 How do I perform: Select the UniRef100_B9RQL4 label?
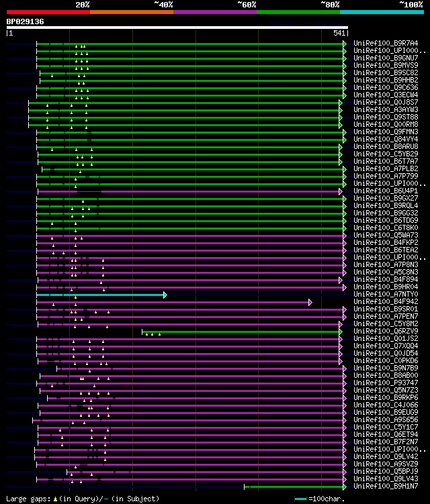point(386,206)
